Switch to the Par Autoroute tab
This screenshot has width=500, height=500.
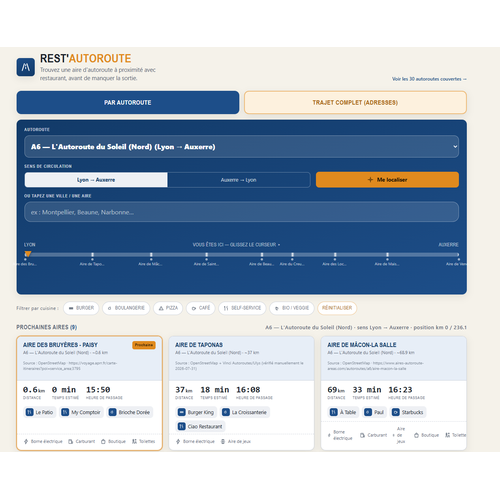coord(128,103)
